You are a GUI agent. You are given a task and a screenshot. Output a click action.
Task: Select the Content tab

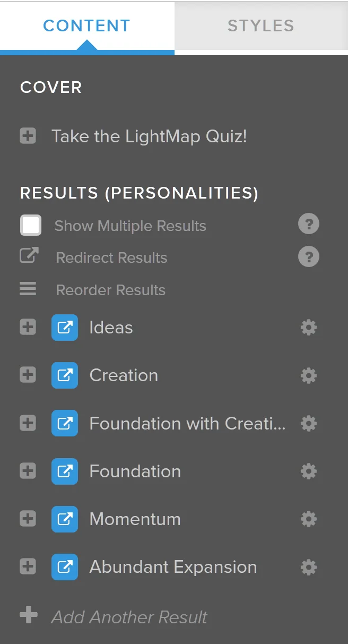click(87, 26)
